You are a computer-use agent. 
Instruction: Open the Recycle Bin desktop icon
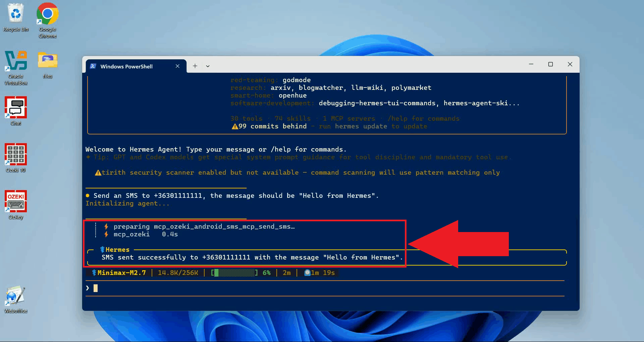(16, 17)
